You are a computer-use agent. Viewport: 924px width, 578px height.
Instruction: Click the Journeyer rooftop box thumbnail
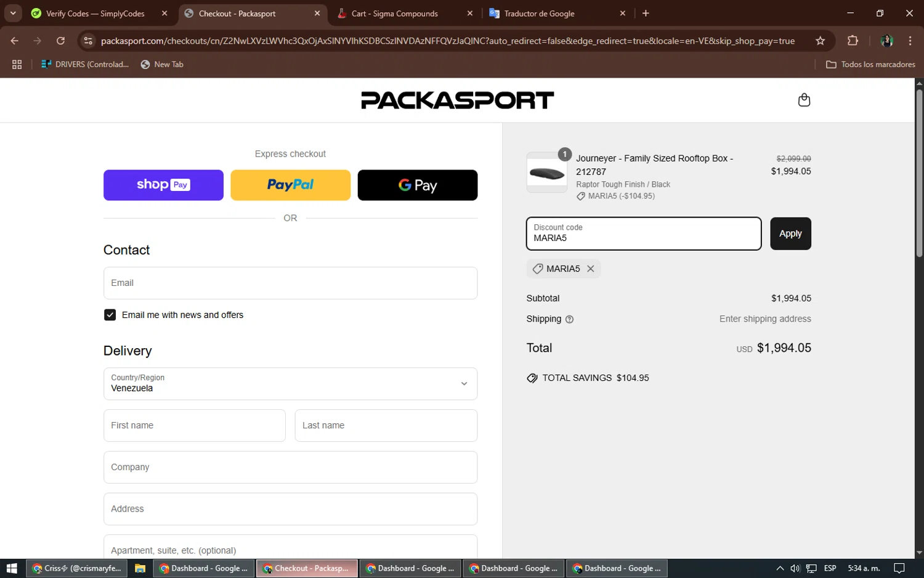click(547, 173)
